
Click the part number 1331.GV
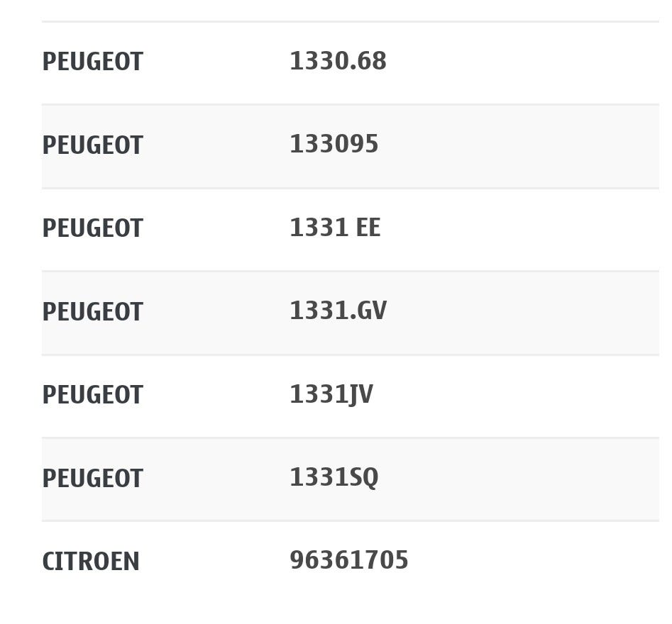338,311
